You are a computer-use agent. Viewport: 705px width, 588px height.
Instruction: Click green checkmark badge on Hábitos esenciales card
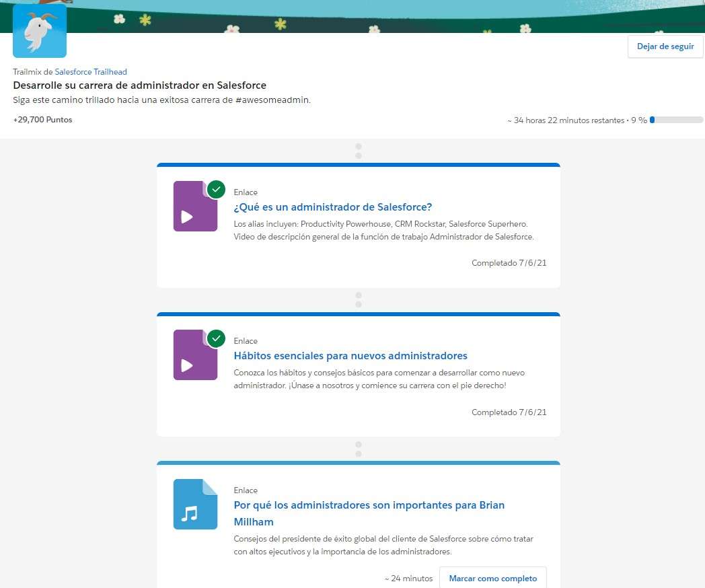pos(216,338)
